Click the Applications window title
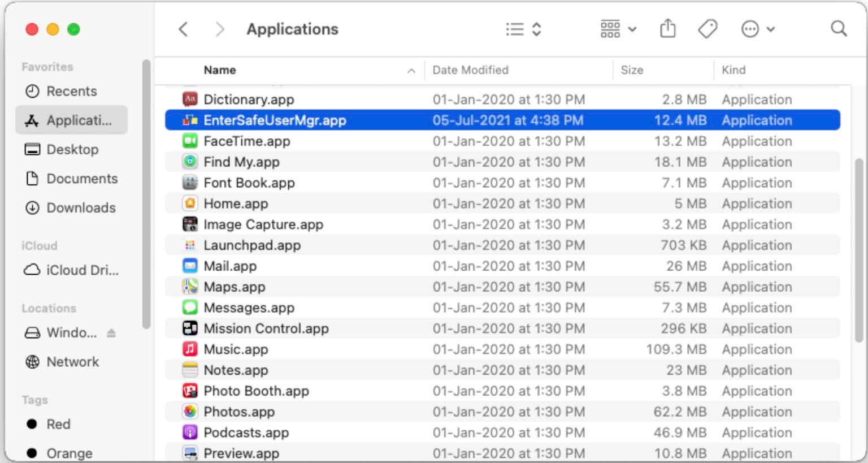This screenshot has height=463, width=868. [292, 29]
